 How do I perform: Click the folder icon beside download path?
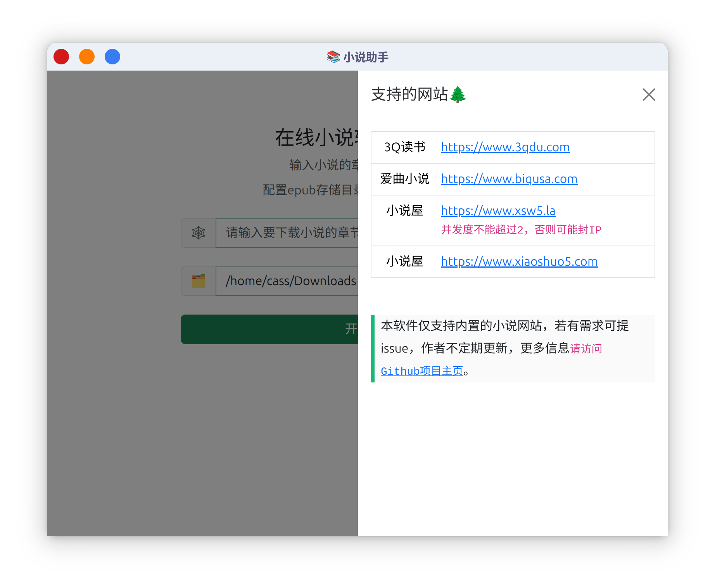click(199, 281)
